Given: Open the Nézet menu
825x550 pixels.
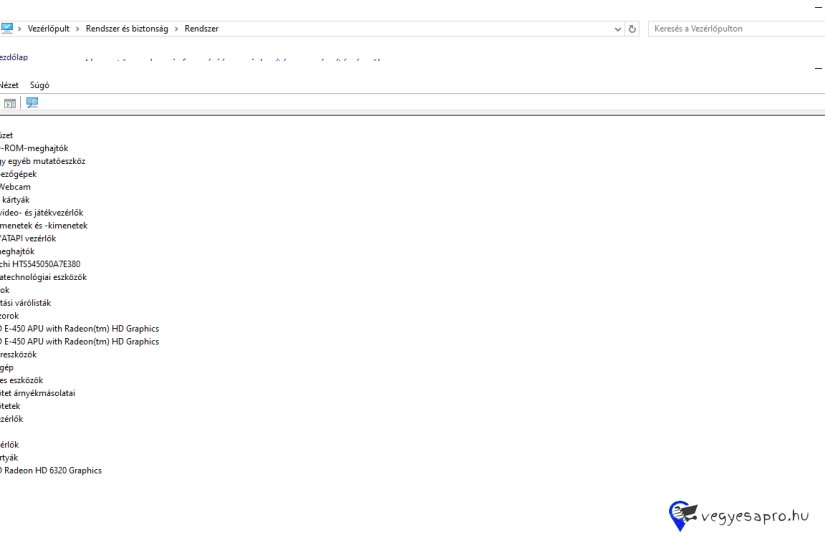Looking at the screenshot, I should (x=9, y=85).
